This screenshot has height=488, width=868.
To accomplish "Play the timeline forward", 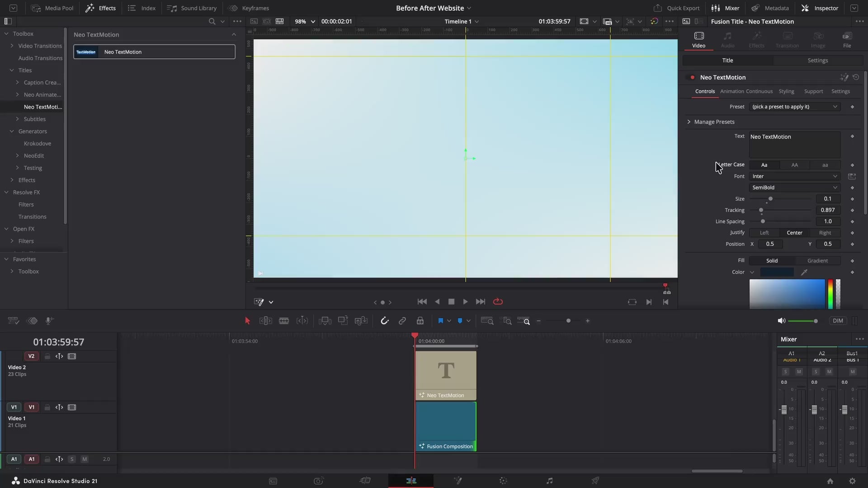I will coord(465,302).
